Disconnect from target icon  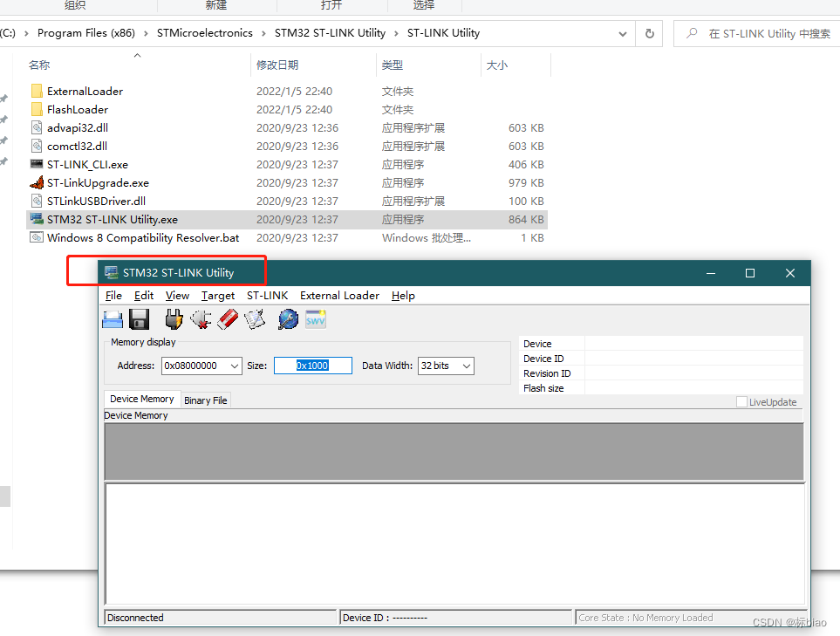tap(201, 320)
